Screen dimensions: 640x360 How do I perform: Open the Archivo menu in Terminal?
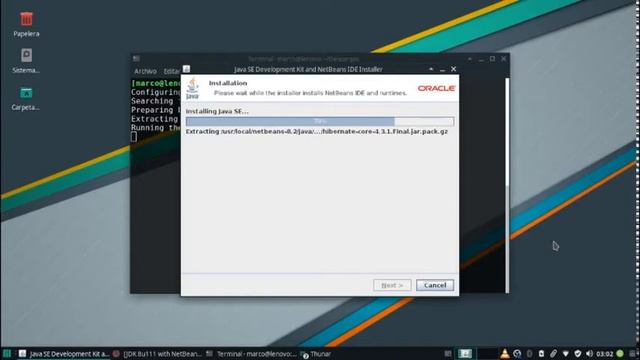145,71
